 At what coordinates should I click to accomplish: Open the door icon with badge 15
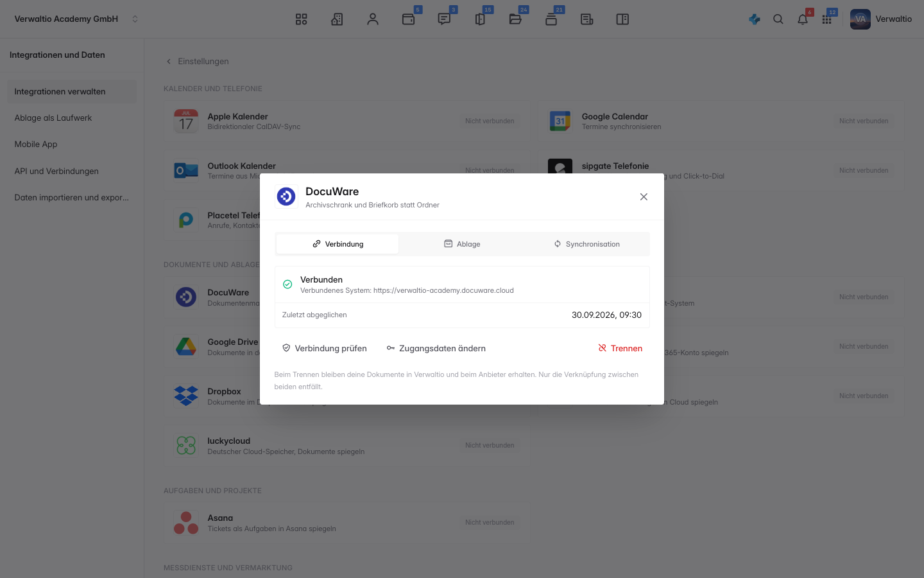point(480,19)
